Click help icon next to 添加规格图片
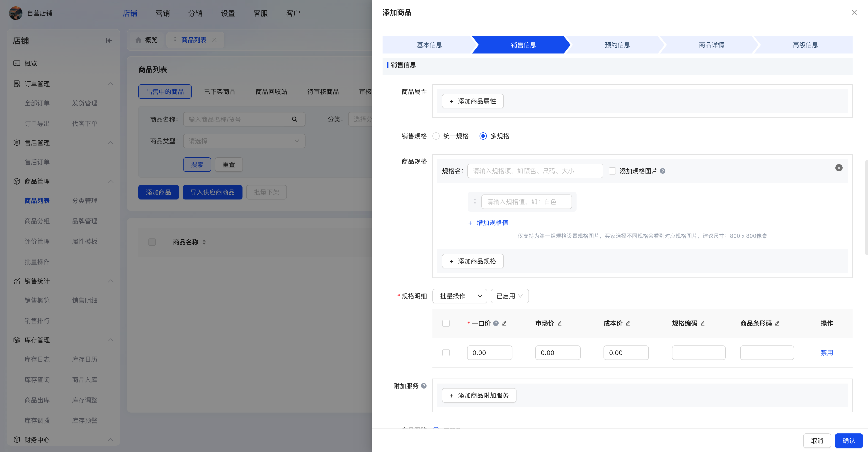Image resolution: width=868 pixels, height=452 pixels. (x=662, y=171)
